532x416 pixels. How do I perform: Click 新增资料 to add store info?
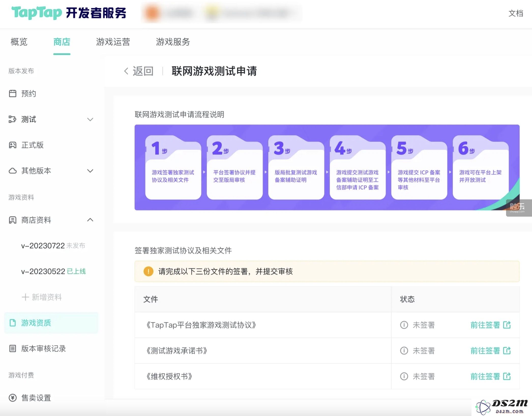click(x=47, y=297)
